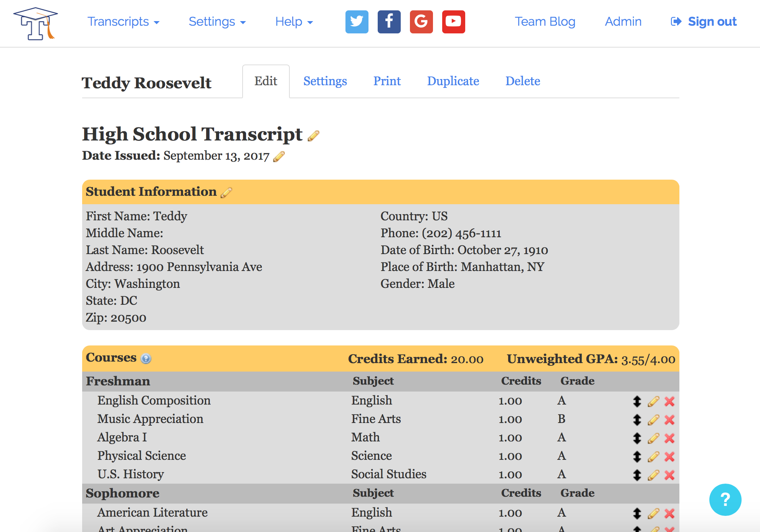Expand the Help dropdown menu
This screenshot has height=532, width=760.
pos(294,22)
